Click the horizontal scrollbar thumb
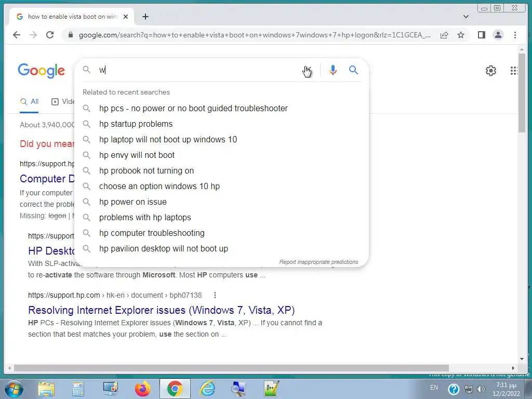 pyautogui.click(x=231, y=368)
